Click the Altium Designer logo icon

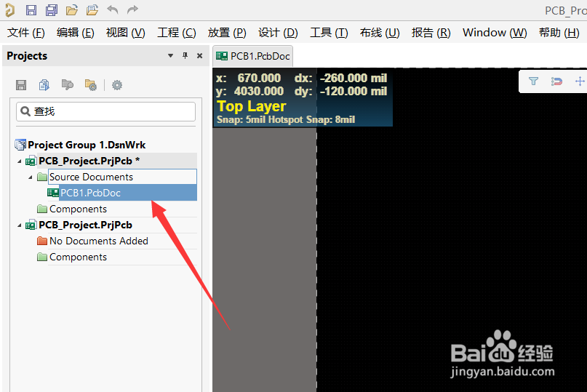tap(10, 10)
